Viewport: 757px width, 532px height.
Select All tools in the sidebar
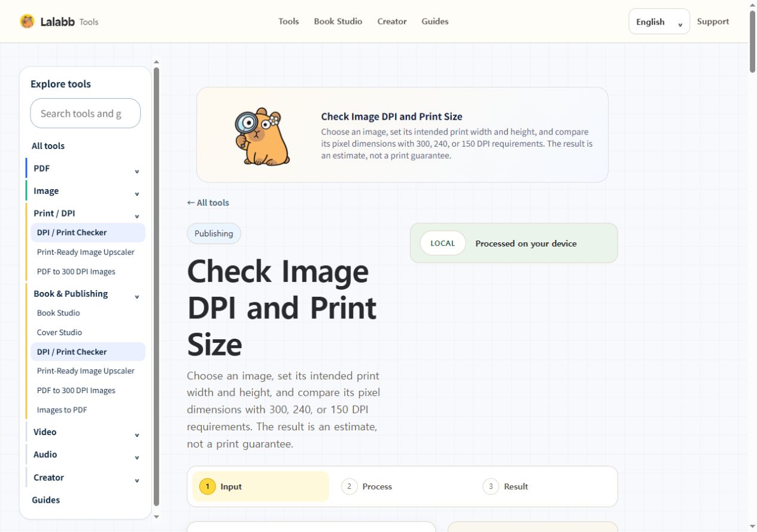pyautogui.click(x=48, y=146)
